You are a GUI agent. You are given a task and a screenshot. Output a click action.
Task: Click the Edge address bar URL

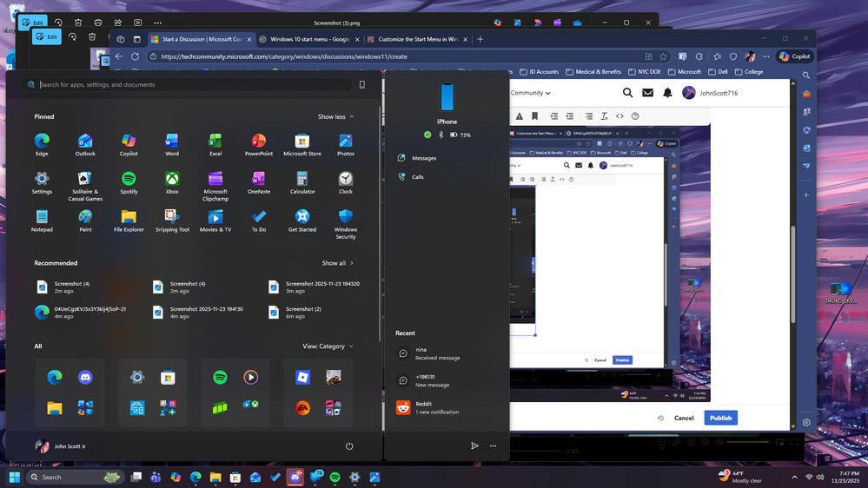point(284,56)
